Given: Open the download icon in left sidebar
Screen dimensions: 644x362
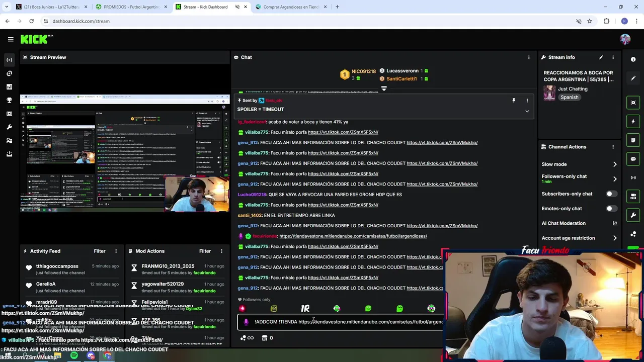Looking at the screenshot, I should coord(9,154).
